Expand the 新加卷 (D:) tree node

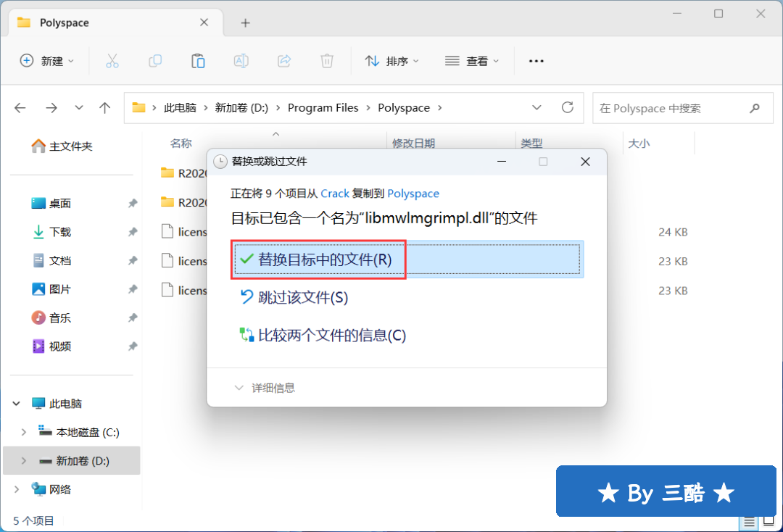(23, 461)
